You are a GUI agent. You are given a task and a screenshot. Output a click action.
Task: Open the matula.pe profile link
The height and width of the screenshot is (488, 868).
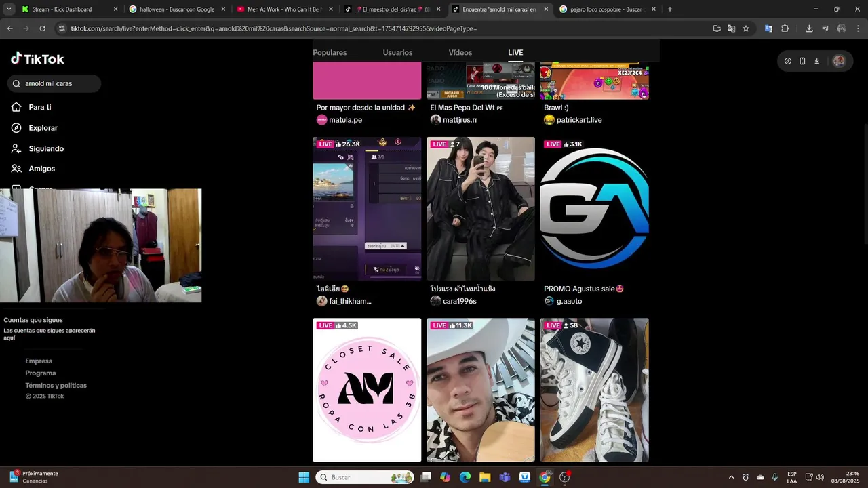tap(345, 120)
